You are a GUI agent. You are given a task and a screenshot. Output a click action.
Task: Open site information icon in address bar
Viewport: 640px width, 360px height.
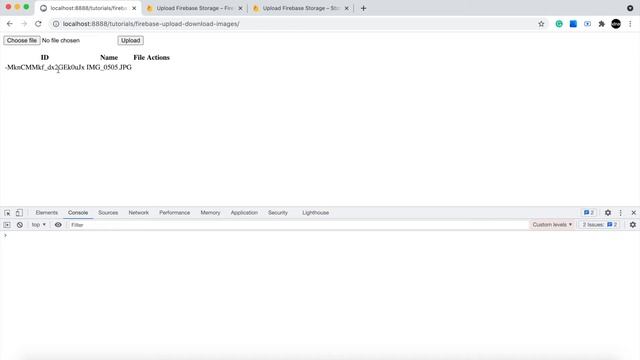point(56,24)
